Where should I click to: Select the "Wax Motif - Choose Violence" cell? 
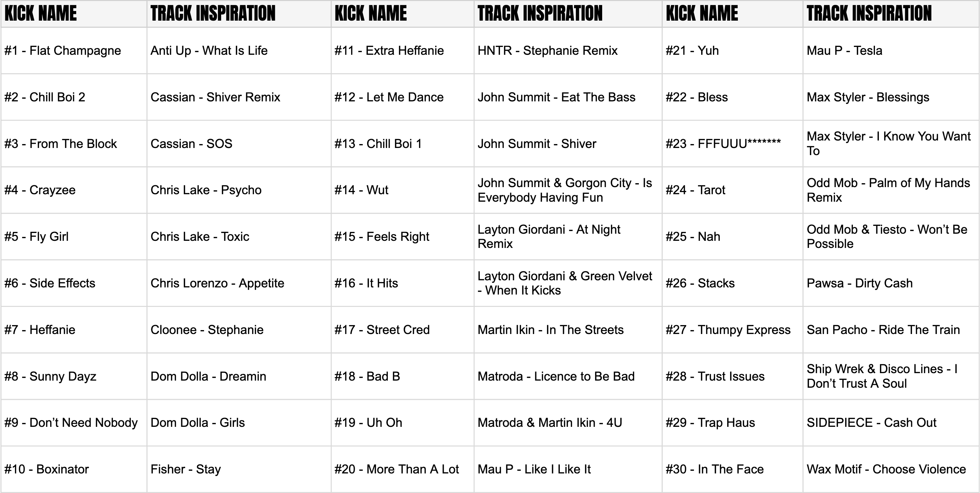click(x=886, y=469)
